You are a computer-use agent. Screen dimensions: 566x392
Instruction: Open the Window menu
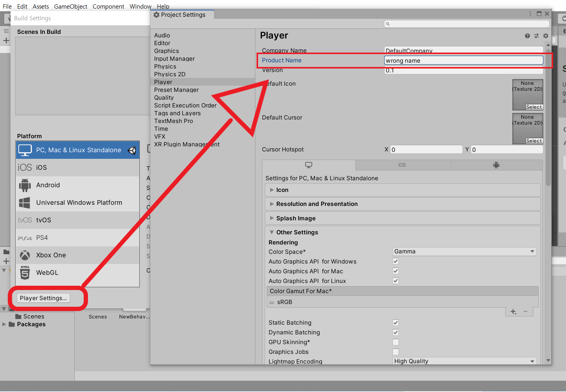point(140,6)
